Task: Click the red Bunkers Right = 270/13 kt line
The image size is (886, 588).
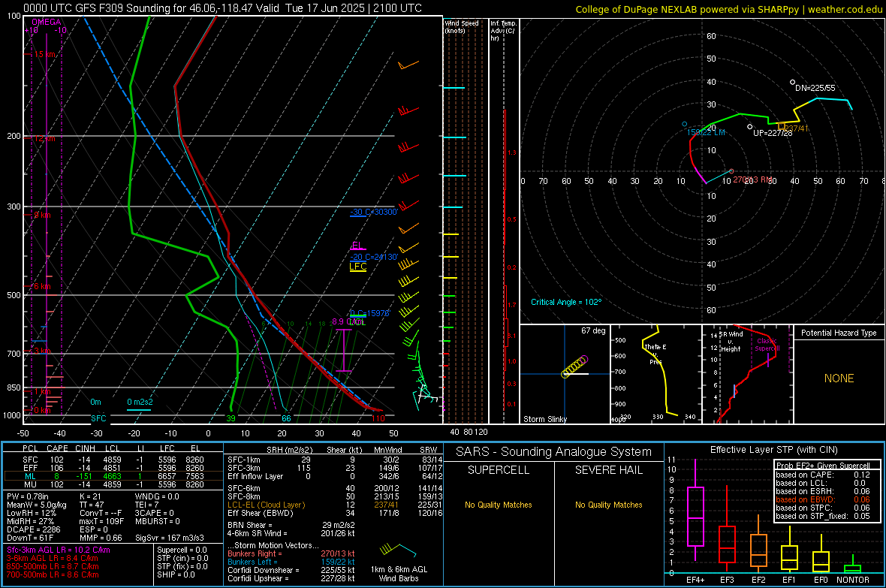Action: (291, 554)
